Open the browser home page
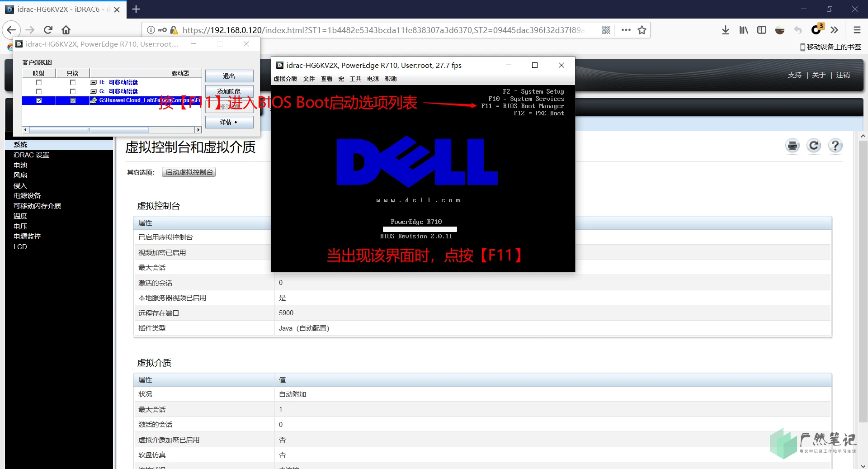Image resolution: width=868 pixels, height=469 pixels. 66,30
